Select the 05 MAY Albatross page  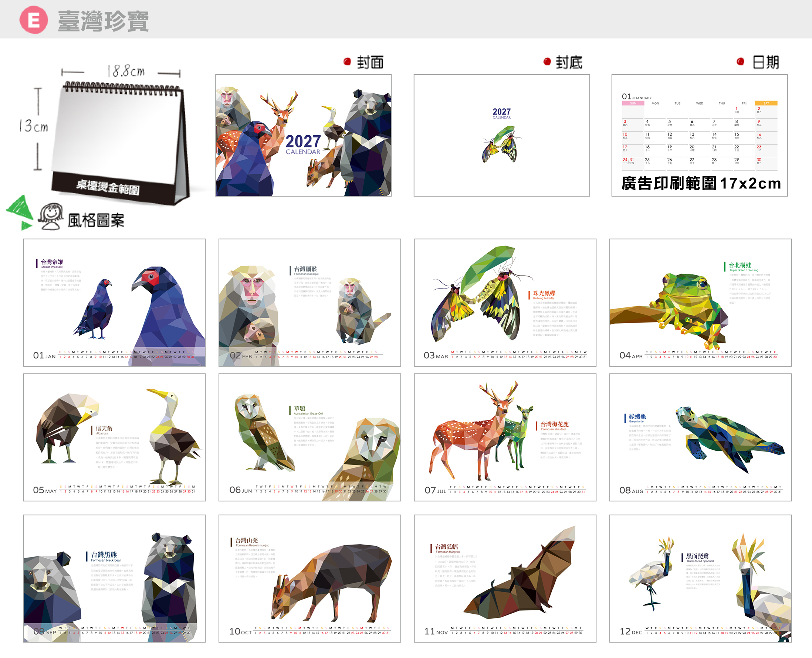[x=114, y=437]
